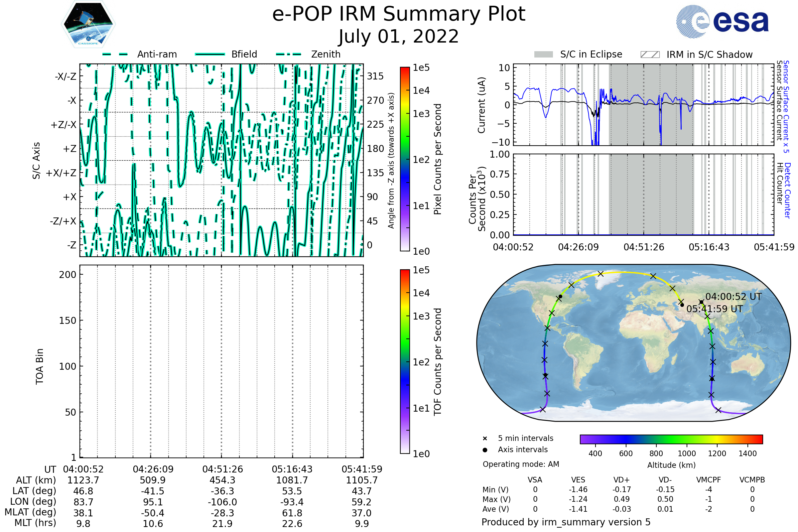
Task: Click the Operating mode: AM text
Action: click(x=521, y=464)
